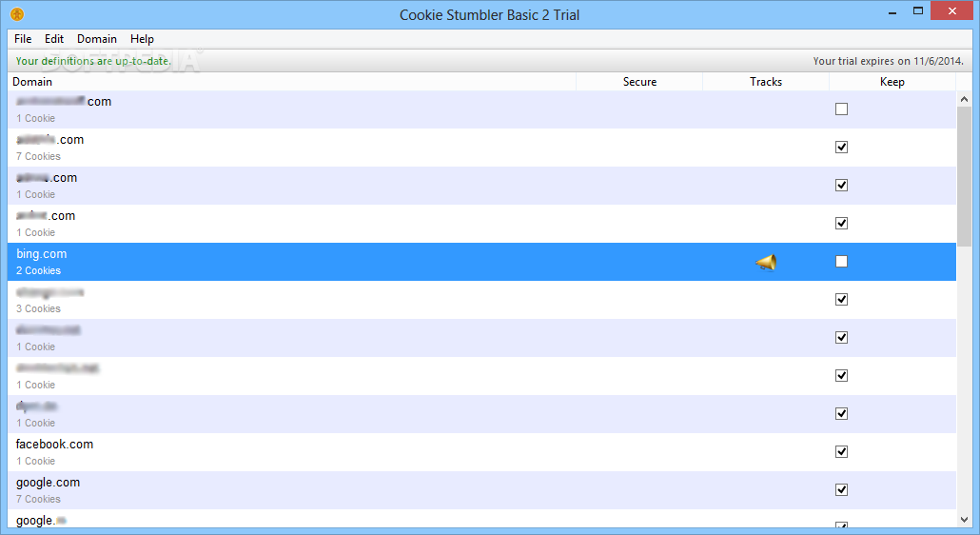Toggle Keep checkbox on row just above facebook.com
The height and width of the screenshot is (535, 980).
tap(841, 414)
